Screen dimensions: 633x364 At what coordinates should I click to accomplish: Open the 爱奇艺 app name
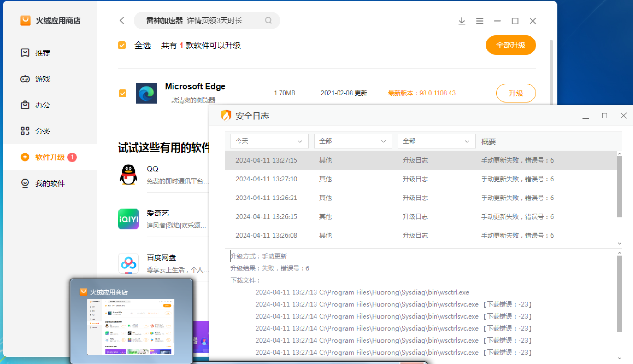point(158,213)
